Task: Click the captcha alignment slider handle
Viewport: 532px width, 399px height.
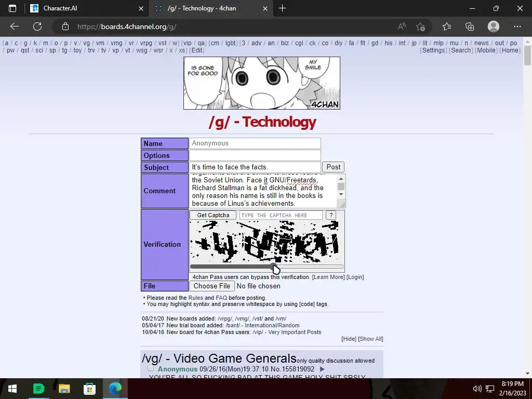Action: pyautogui.click(x=274, y=267)
